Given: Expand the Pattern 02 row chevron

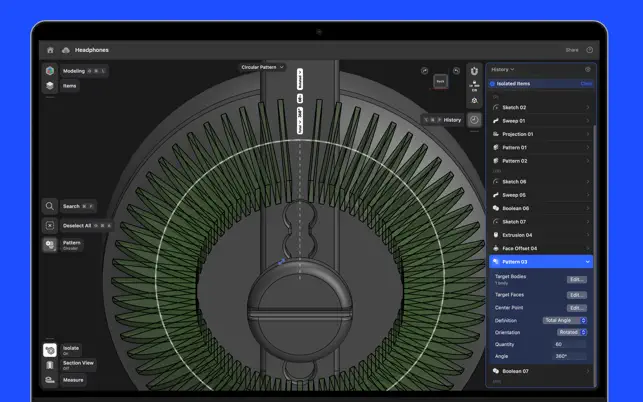Looking at the screenshot, I should click(588, 161).
